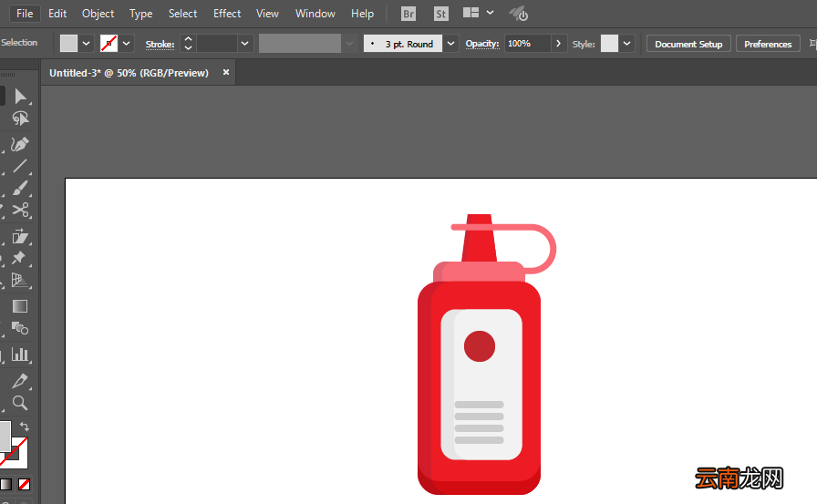
Task: Select the Line Segment tool
Action: coord(20,166)
